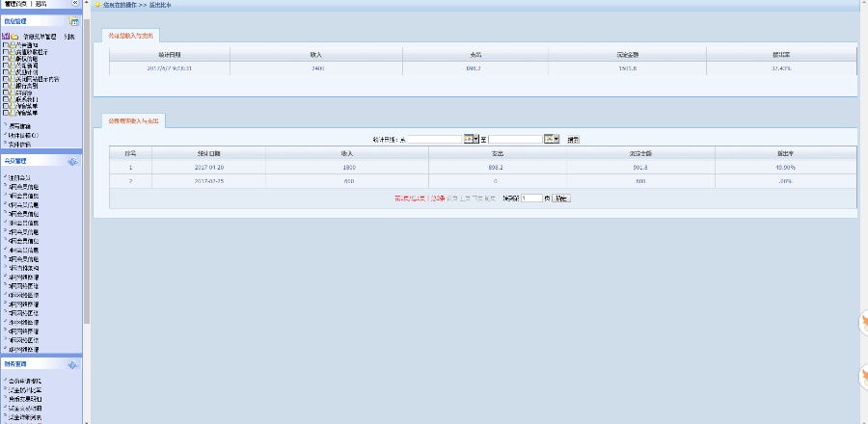868x424 pixels.
Task: Click the 尾页 last-page pagination link
Action: coord(490,198)
